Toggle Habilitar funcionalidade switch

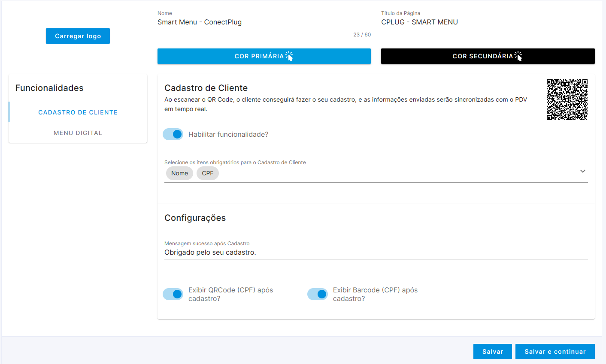pos(173,134)
